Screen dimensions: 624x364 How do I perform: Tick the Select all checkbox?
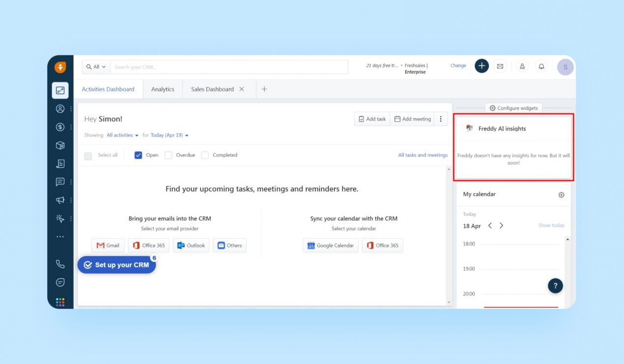click(88, 156)
